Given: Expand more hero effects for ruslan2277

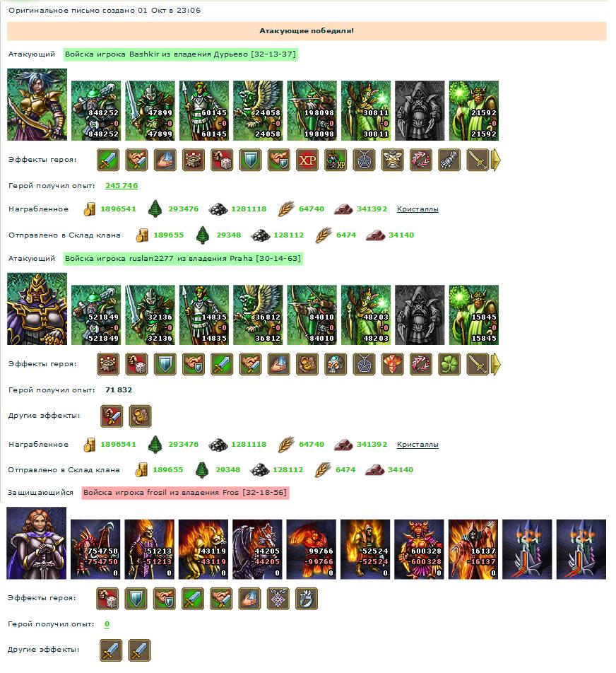Looking at the screenshot, I should click(495, 364).
